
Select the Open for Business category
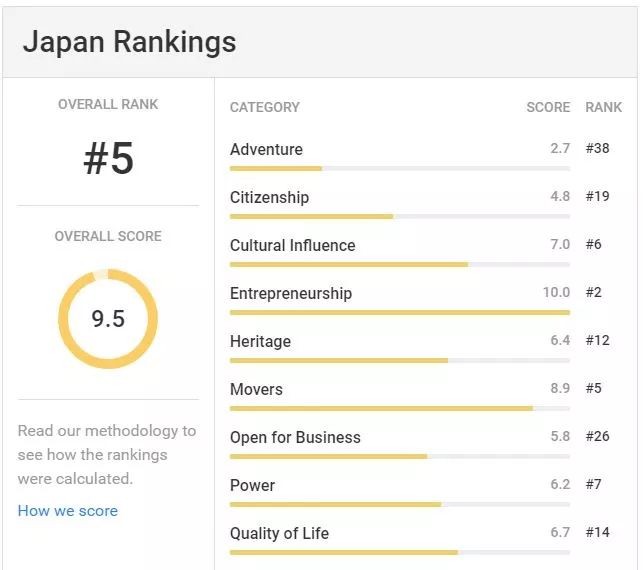295,438
